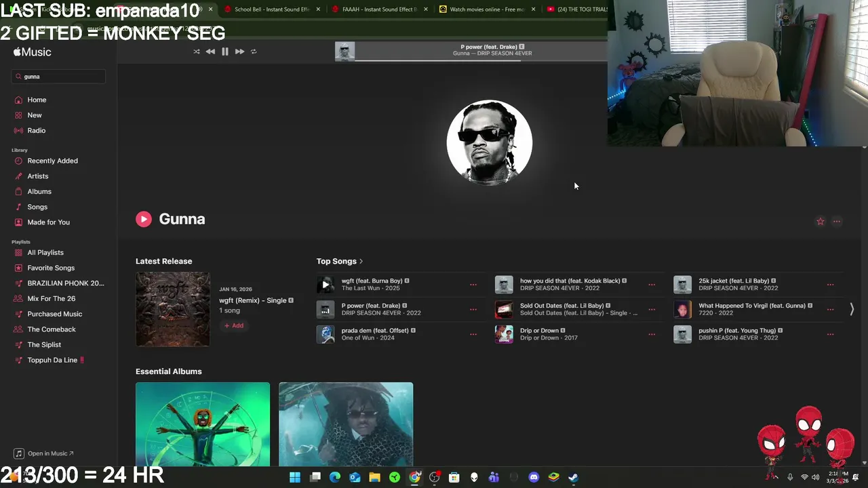The height and width of the screenshot is (488, 868).
Task: Seek along the P power playback progress bar
Action: click(481, 60)
